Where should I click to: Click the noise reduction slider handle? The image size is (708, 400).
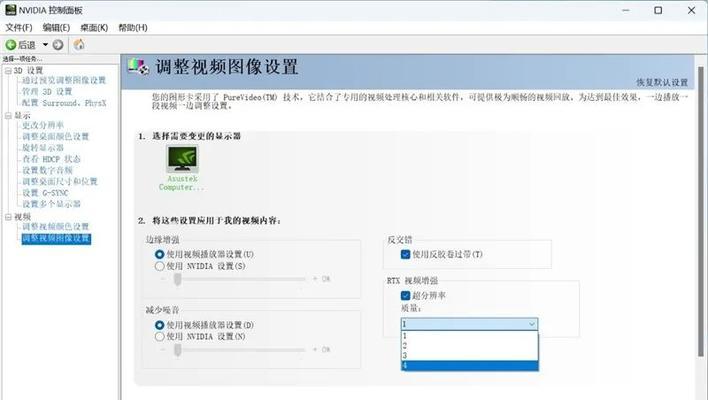(x=178, y=350)
